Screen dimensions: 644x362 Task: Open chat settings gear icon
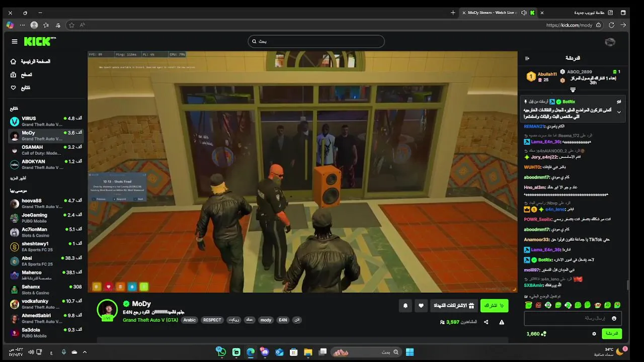coord(594,334)
